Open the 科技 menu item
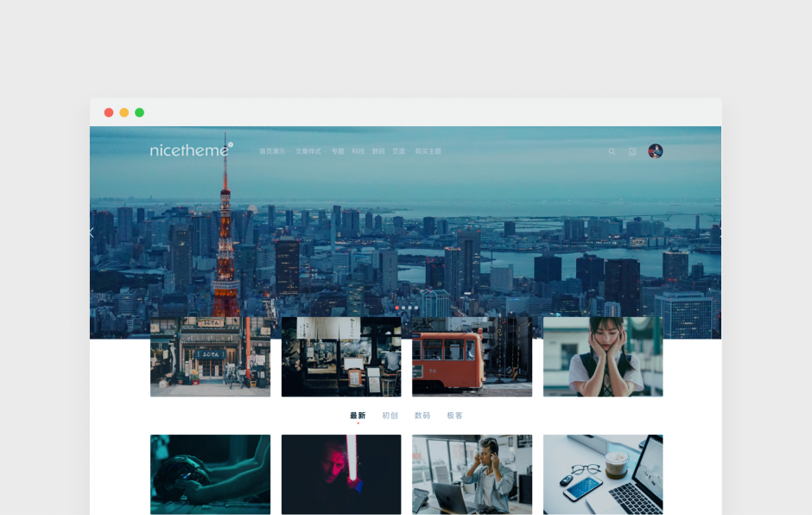Screen dimensions: 812x515 (358, 151)
